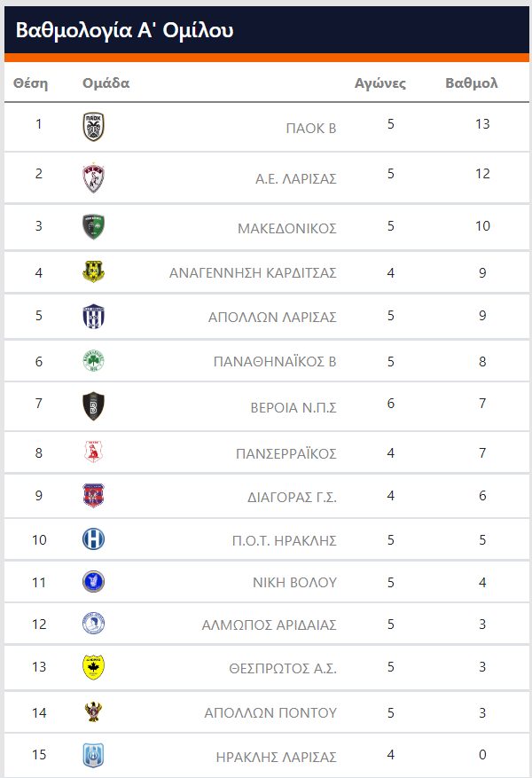Click the ΠΑΝΑΘΗΝΑΪΚΟΣ Β shamrock logo

tap(93, 361)
